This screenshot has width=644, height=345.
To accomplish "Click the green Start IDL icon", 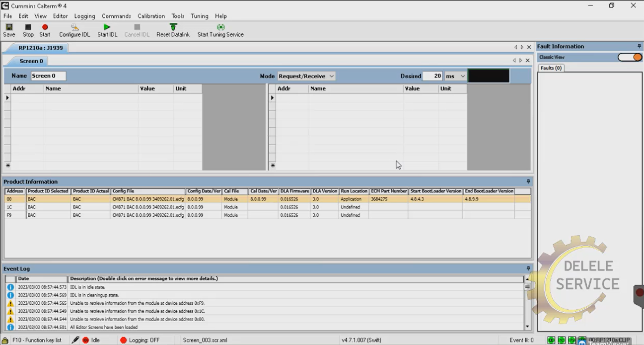I will pyautogui.click(x=107, y=27).
